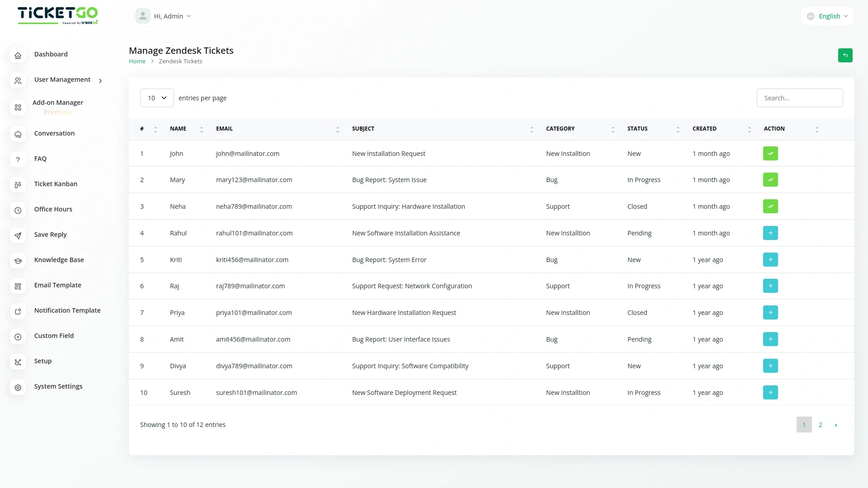Expand User Management submenu arrow
Viewport: 868px width, 488px height.
tap(100, 80)
